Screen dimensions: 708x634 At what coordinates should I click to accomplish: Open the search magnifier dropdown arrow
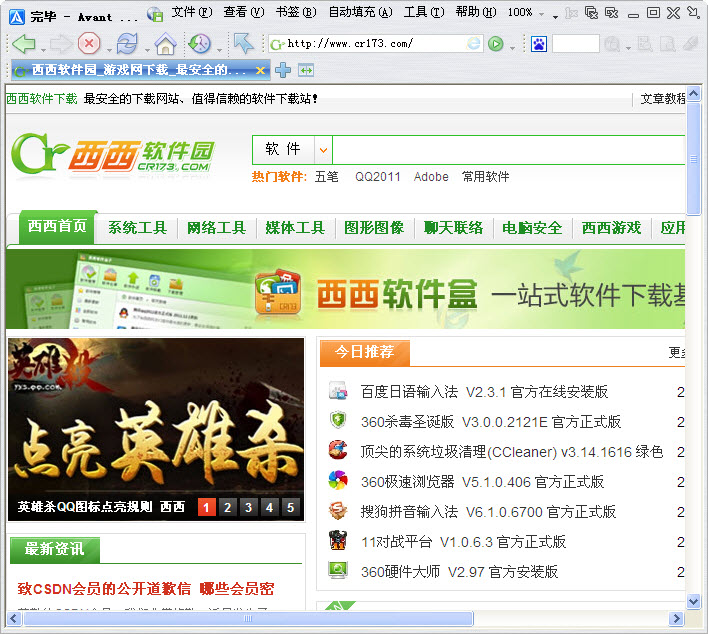628,48
